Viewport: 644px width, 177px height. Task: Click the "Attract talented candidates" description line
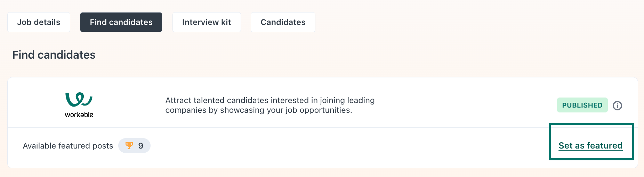pos(270,100)
